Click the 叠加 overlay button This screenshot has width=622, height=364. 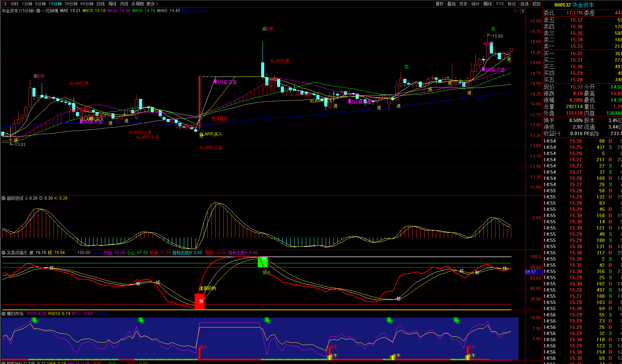click(x=451, y=4)
